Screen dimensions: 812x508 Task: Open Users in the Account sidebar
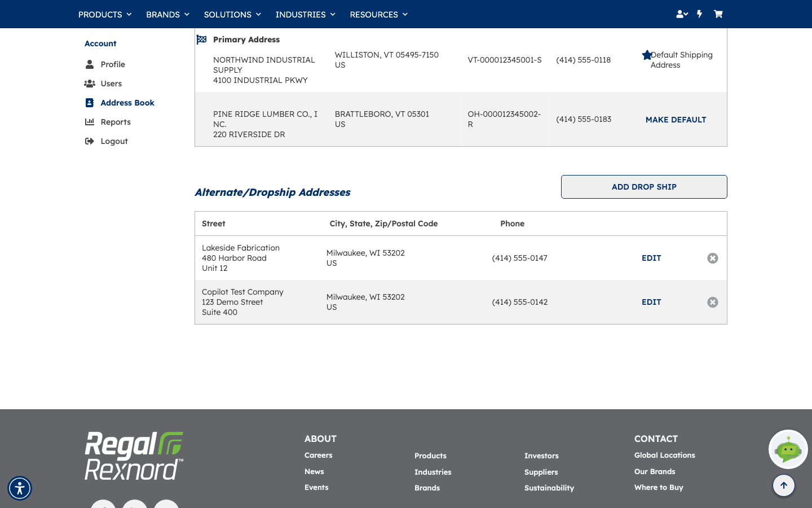coord(111,84)
